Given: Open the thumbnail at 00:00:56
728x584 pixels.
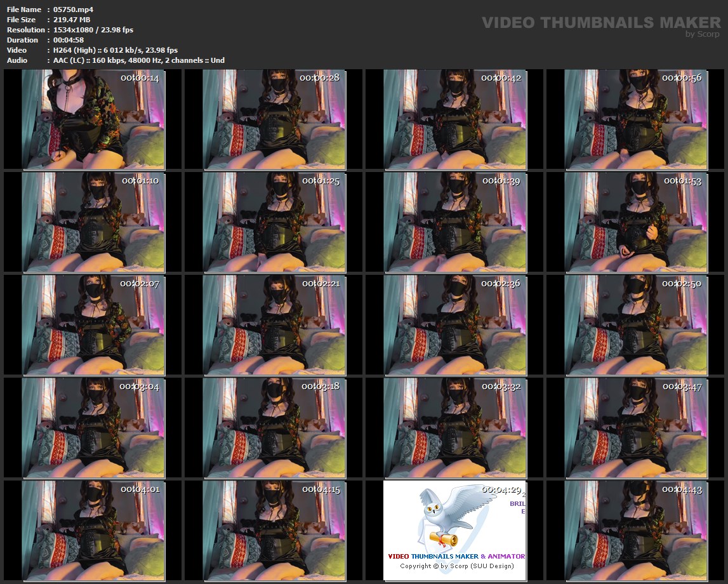Looking at the screenshot, I should pos(636,119).
